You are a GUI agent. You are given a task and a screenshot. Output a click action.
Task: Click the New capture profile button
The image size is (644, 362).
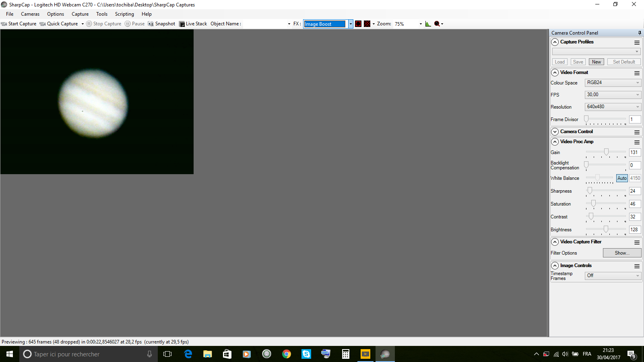pos(596,62)
